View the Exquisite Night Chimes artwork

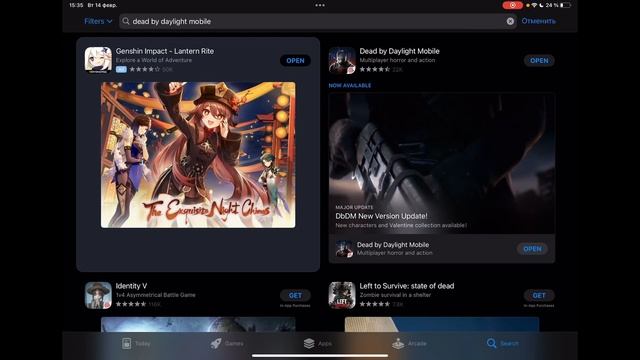[x=198, y=155]
